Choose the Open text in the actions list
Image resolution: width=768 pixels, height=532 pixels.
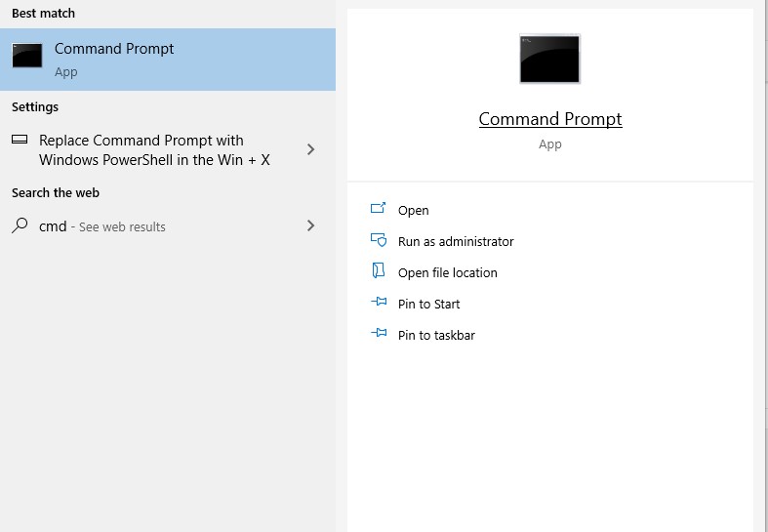coord(413,211)
